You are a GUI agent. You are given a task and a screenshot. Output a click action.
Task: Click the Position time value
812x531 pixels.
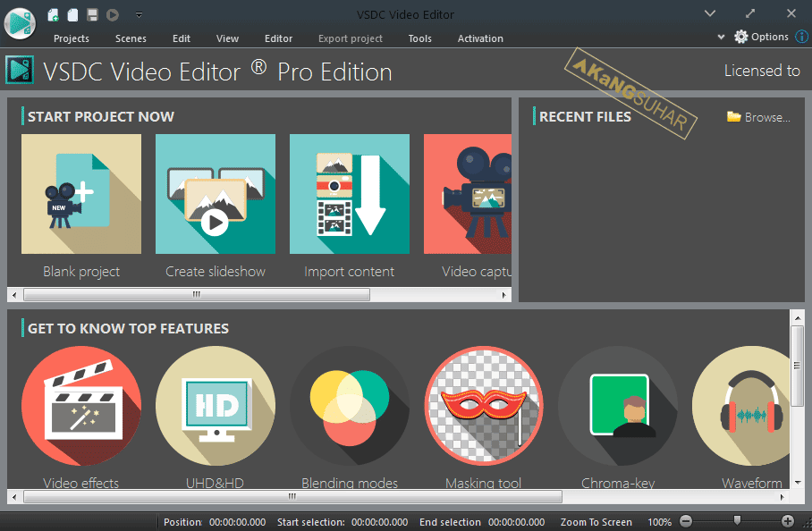tap(237, 522)
